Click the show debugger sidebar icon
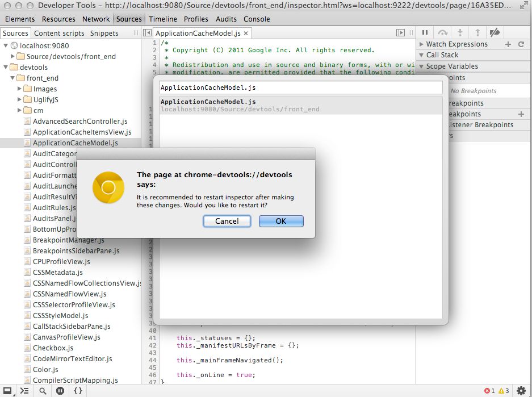Viewport: 532px width, 397px height. point(400,32)
